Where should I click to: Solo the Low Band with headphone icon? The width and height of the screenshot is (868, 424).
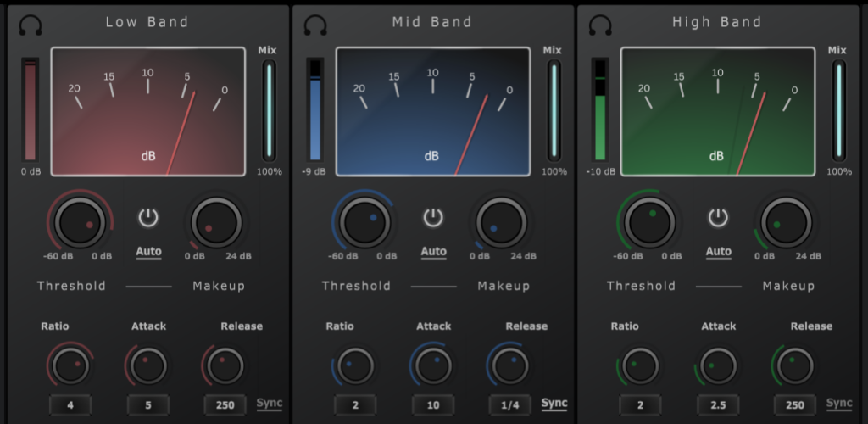(31, 25)
